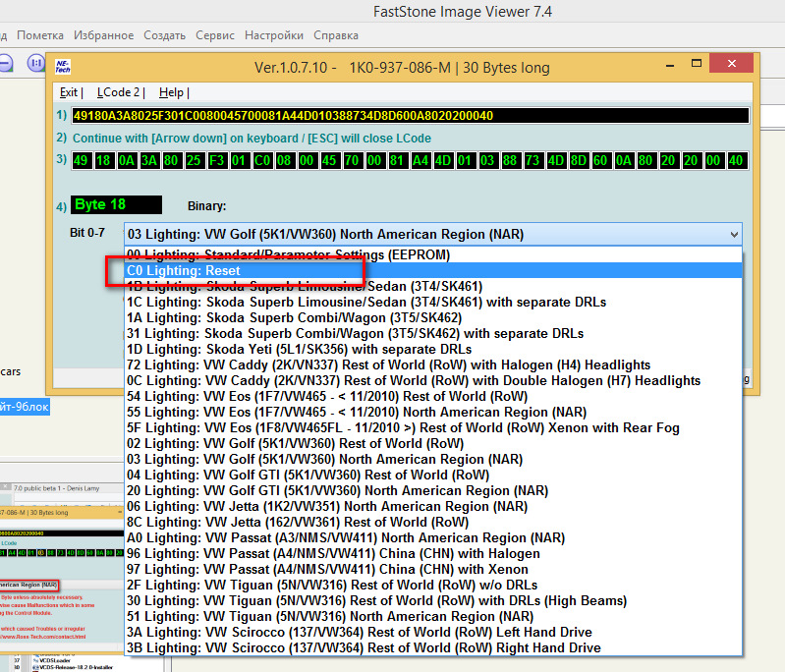Select byte box A4 in row 3
785x672 pixels.
(x=421, y=161)
